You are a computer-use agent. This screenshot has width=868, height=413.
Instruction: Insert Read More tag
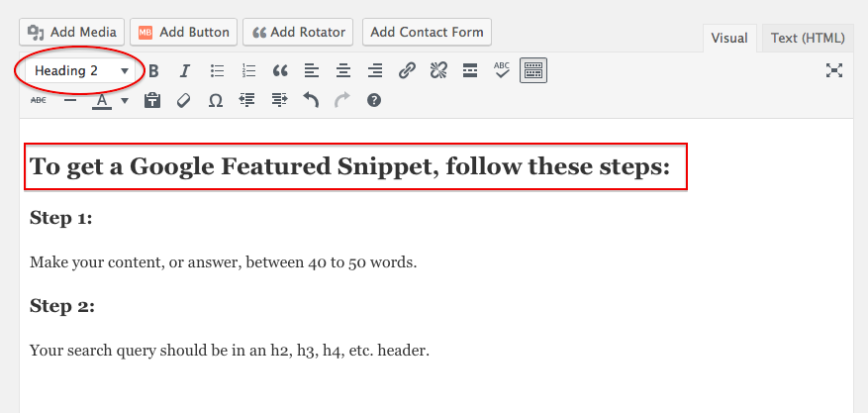(x=470, y=71)
